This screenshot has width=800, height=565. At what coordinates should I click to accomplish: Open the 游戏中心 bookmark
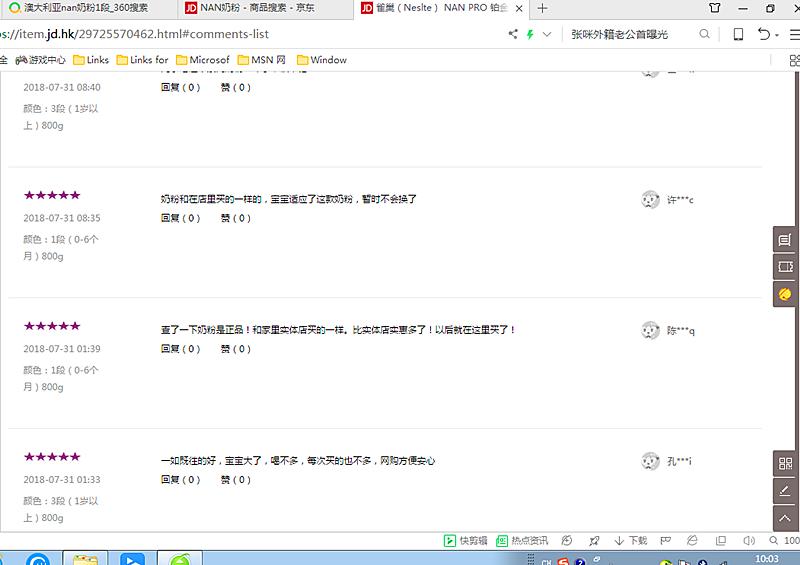click(40, 60)
